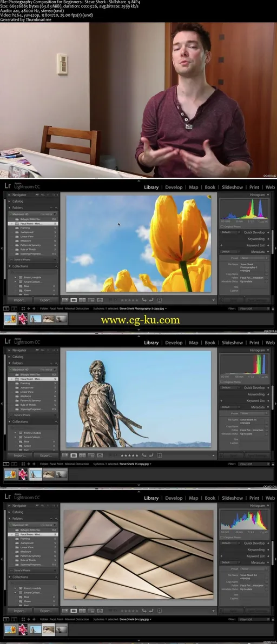
Task: Expand Macintosh HD volume in tulip frame
Action: click(55, 214)
